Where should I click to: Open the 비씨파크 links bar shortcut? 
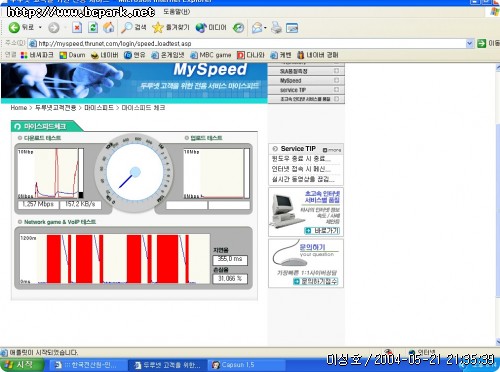[x=37, y=55]
